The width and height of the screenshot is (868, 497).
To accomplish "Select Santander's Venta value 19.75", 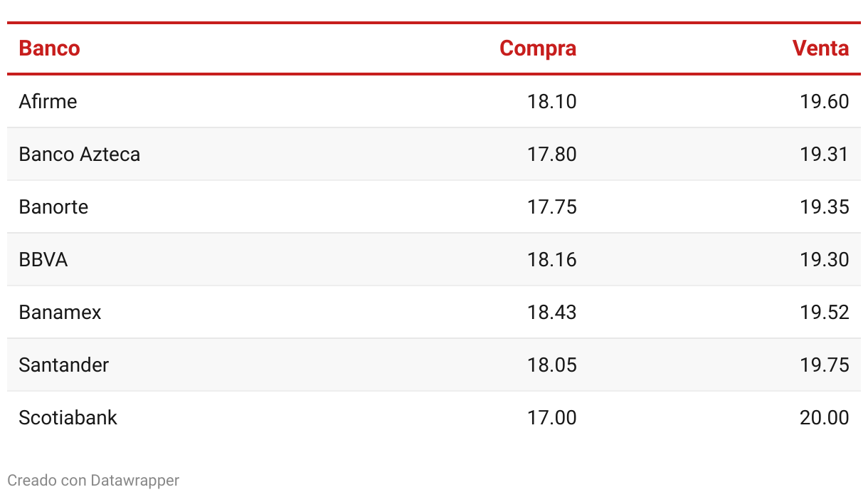I will pos(825,365).
